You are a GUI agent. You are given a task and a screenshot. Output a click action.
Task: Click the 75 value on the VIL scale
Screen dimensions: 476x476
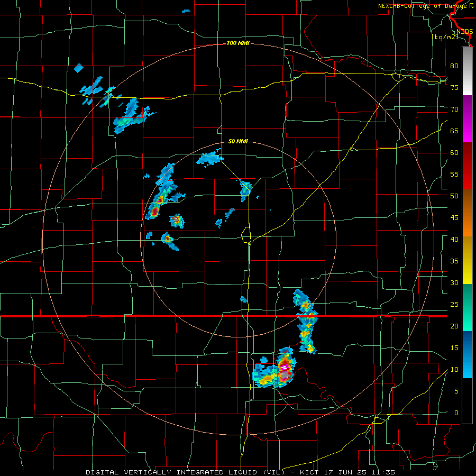454,87
